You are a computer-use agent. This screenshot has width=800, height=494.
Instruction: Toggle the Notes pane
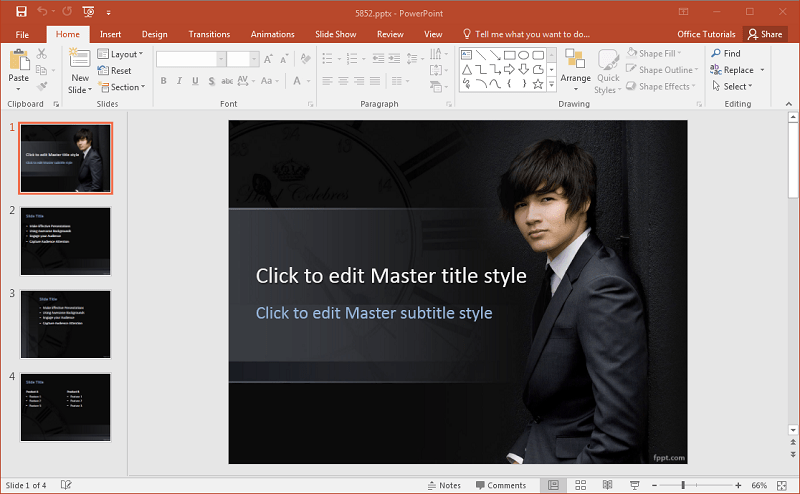444,485
